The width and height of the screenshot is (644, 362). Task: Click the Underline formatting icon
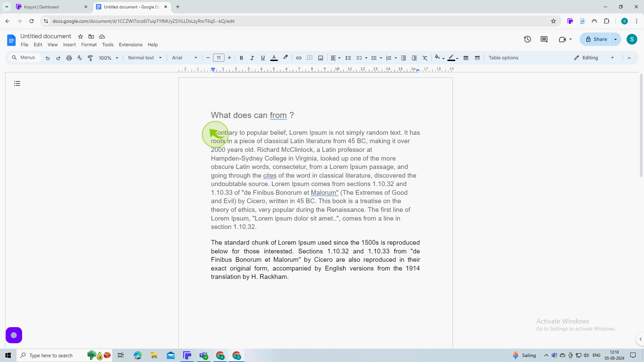tap(262, 57)
